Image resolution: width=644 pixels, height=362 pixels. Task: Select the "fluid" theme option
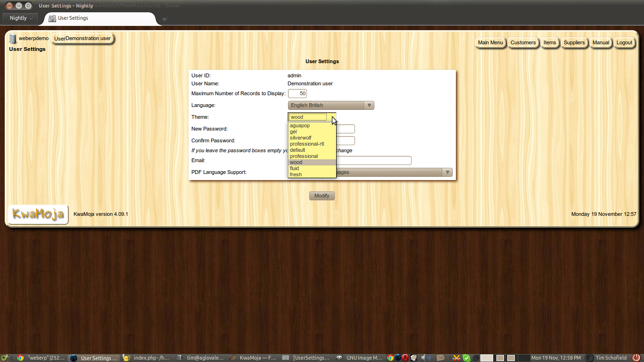coord(294,168)
